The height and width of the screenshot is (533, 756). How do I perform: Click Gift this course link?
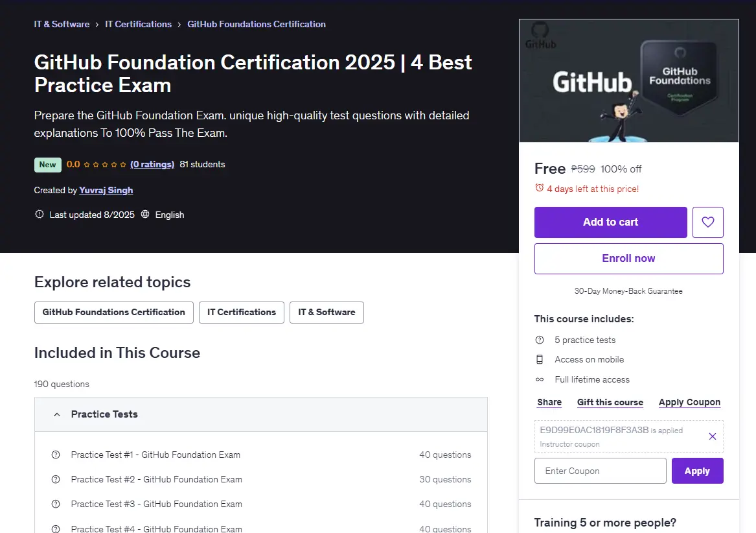[610, 402]
